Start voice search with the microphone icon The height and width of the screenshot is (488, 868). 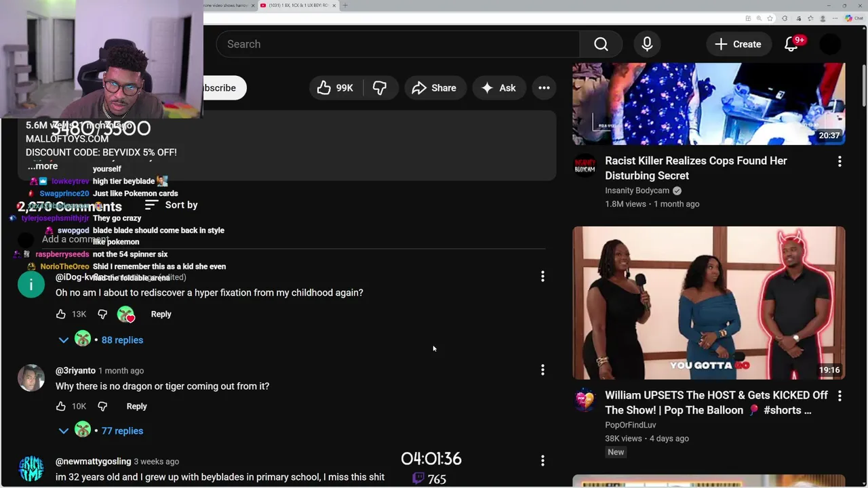[x=647, y=44]
